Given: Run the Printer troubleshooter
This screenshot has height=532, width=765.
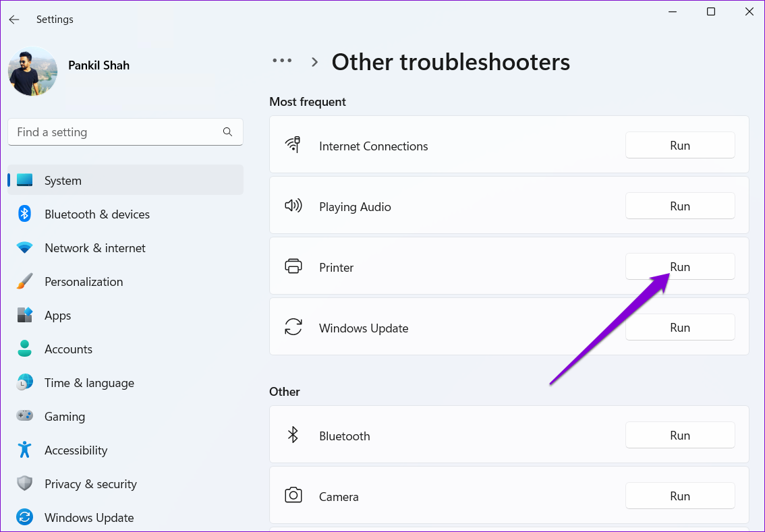Looking at the screenshot, I should 679,267.
